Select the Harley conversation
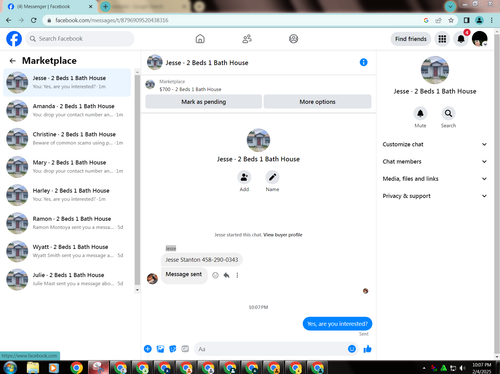Viewport: 500px width, 374px height. [67, 195]
